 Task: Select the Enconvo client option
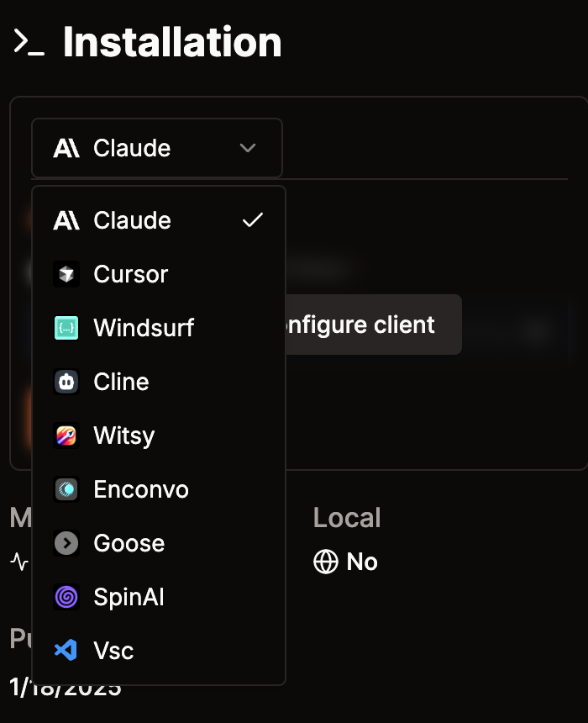[159, 489]
